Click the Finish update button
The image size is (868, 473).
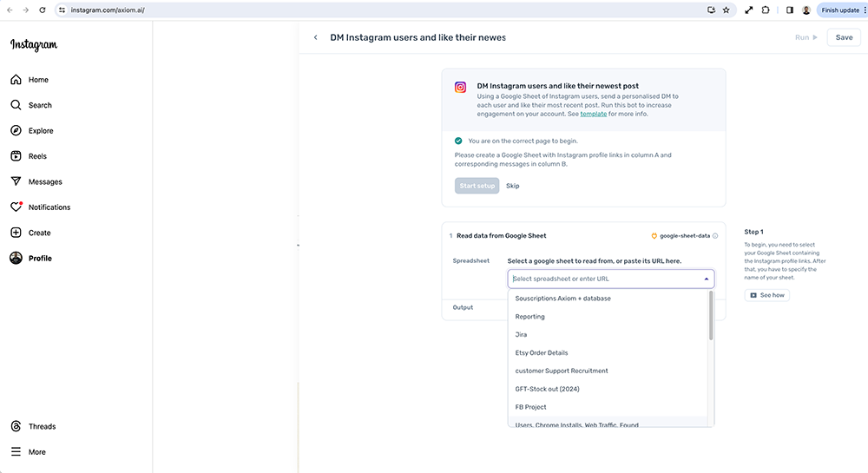click(x=843, y=10)
